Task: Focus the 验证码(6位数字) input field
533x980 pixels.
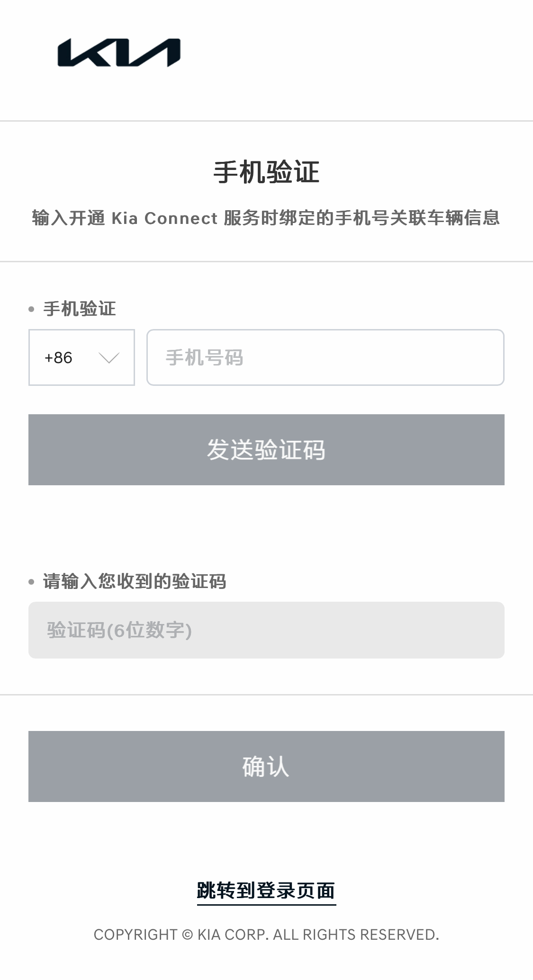Action: [266, 630]
